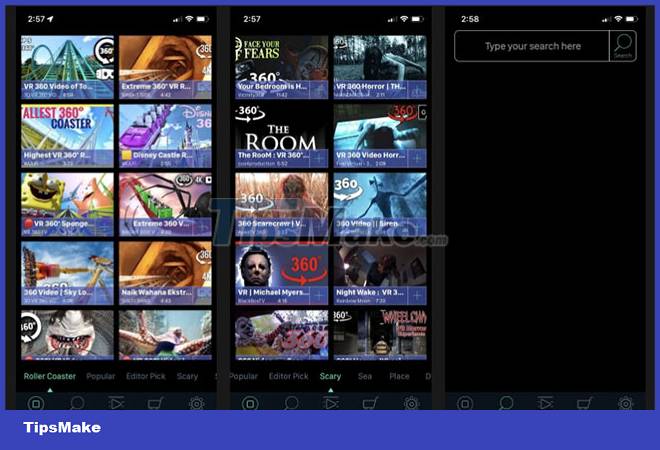Switch to Editor Pick tab on the Roller Coaster screen

point(146,376)
